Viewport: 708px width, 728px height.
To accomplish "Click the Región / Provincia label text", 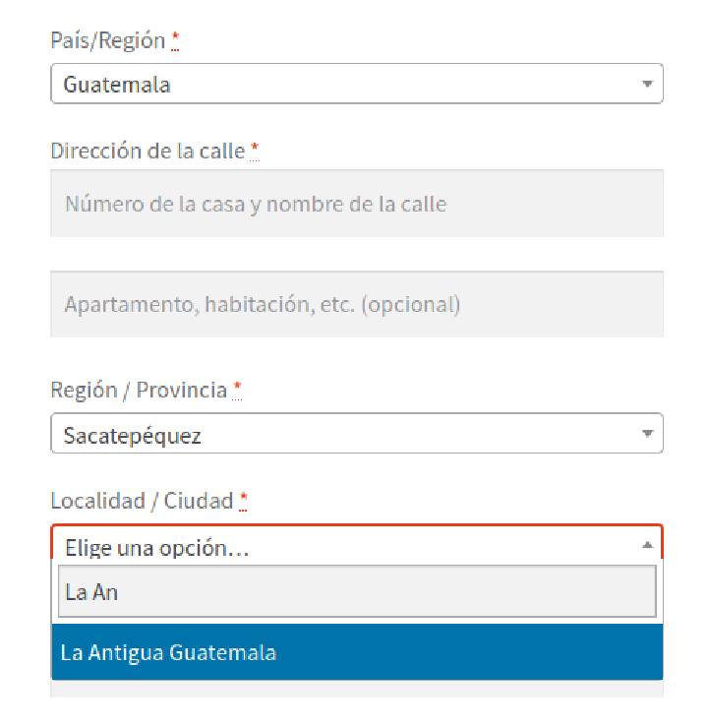I will pyautogui.click(x=139, y=390).
